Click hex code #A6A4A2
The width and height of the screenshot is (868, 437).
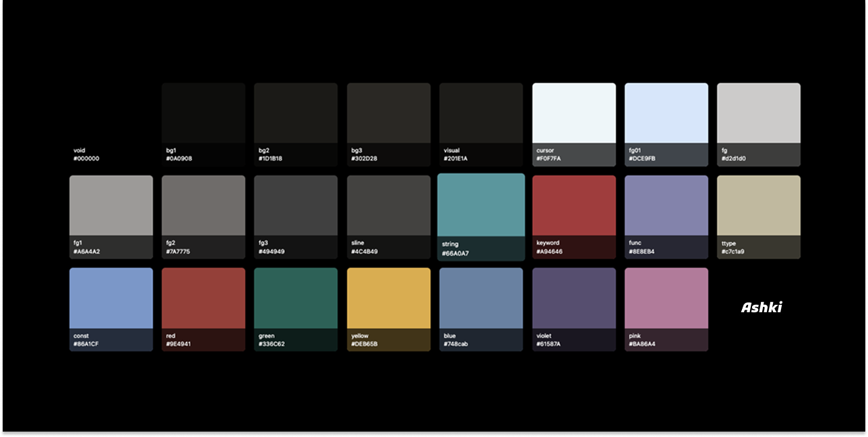[87, 252]
